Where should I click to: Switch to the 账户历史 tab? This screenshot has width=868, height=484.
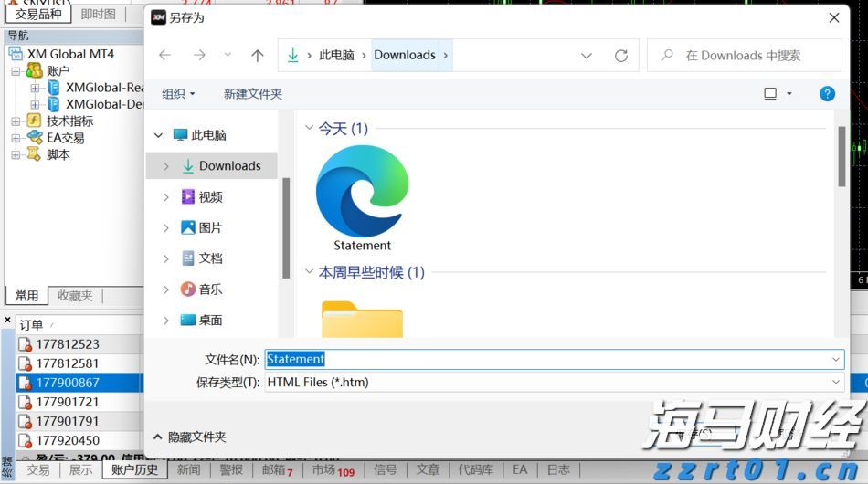(134, 470)
